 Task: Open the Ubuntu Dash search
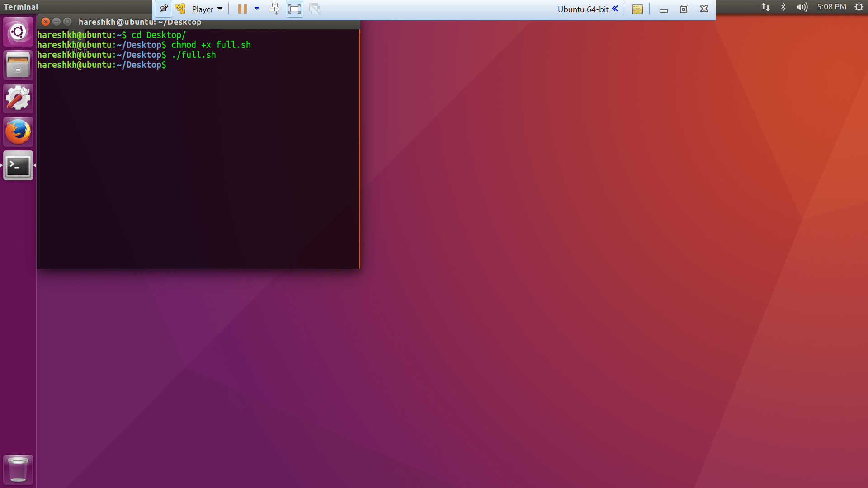(18, 31)
